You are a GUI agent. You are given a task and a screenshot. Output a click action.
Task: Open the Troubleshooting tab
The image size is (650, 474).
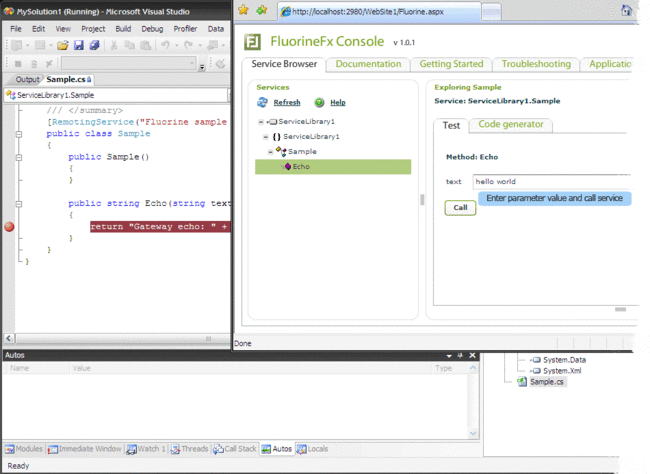coord(536,64)
